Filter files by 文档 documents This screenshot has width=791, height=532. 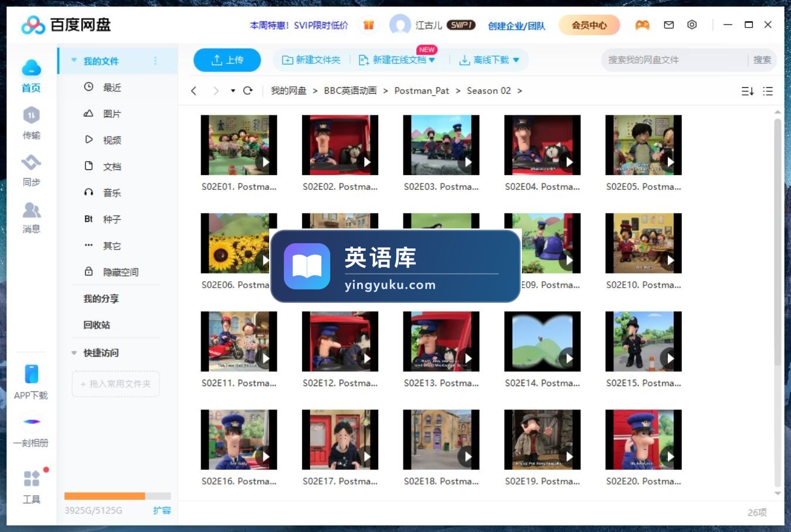point(112,166)
